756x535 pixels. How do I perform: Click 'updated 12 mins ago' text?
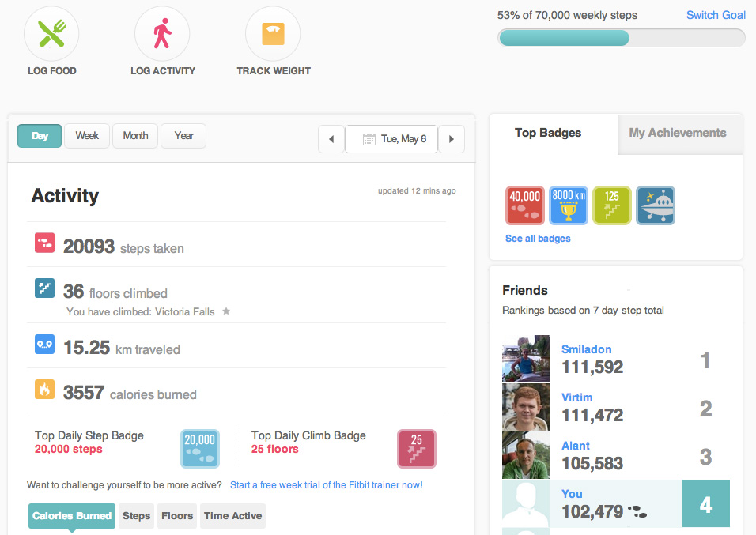417,191
